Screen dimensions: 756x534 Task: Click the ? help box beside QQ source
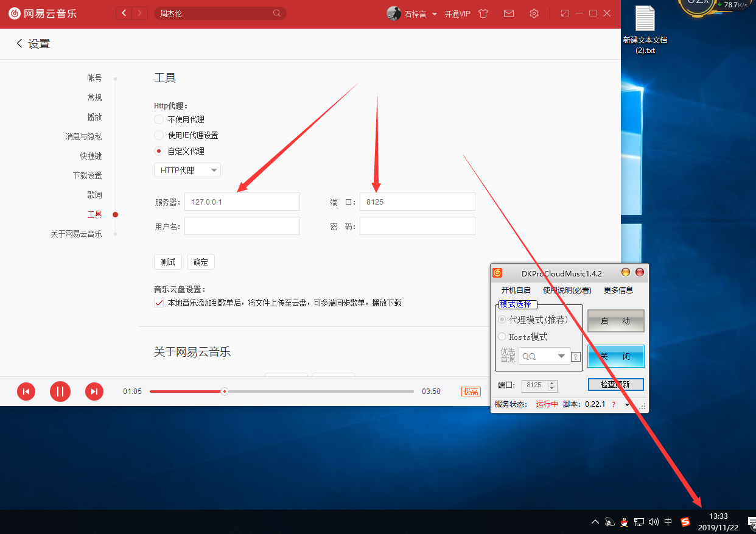(576, 357)
